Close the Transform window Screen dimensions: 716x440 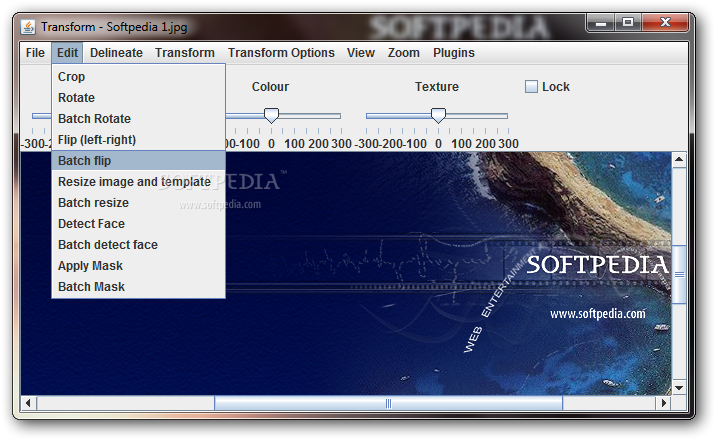click(665, 22)
